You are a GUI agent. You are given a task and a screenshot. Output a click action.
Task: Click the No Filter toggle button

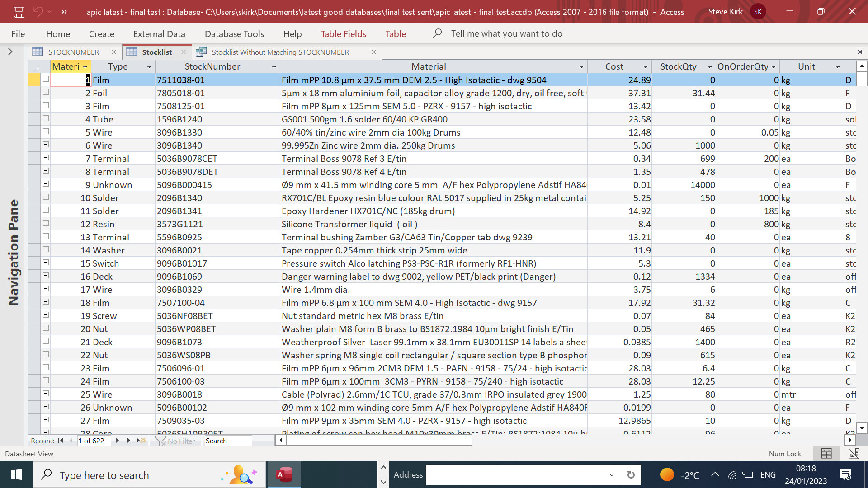point(176,441)
